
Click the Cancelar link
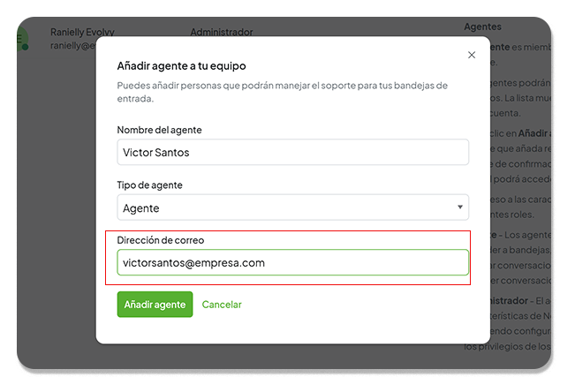click(222, 305)
